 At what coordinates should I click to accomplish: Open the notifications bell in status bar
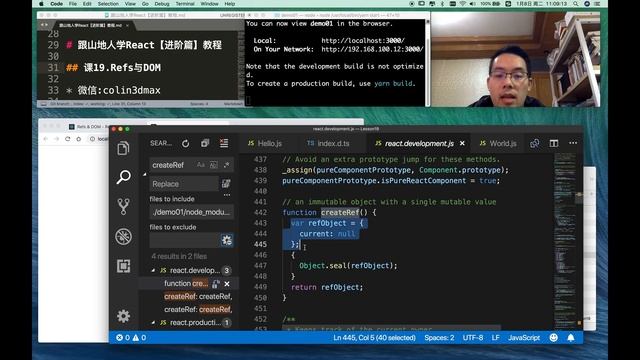point(571,338)
